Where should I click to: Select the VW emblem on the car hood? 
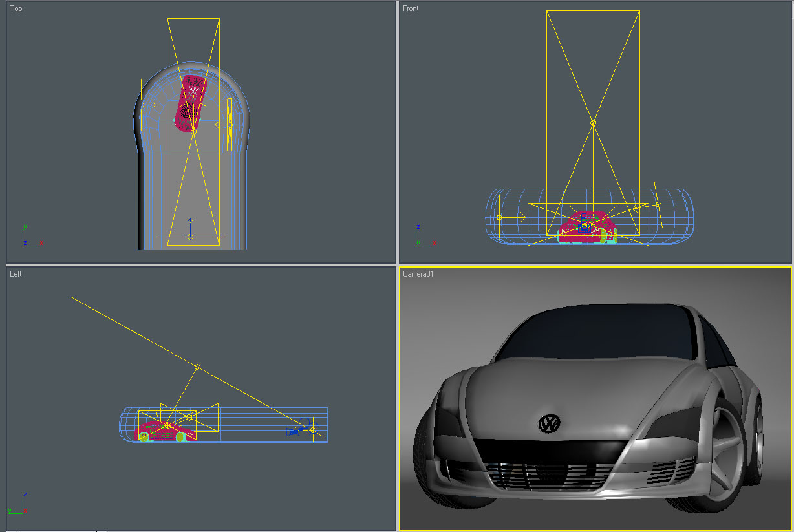pyautogui.click(x=550, y=423)
